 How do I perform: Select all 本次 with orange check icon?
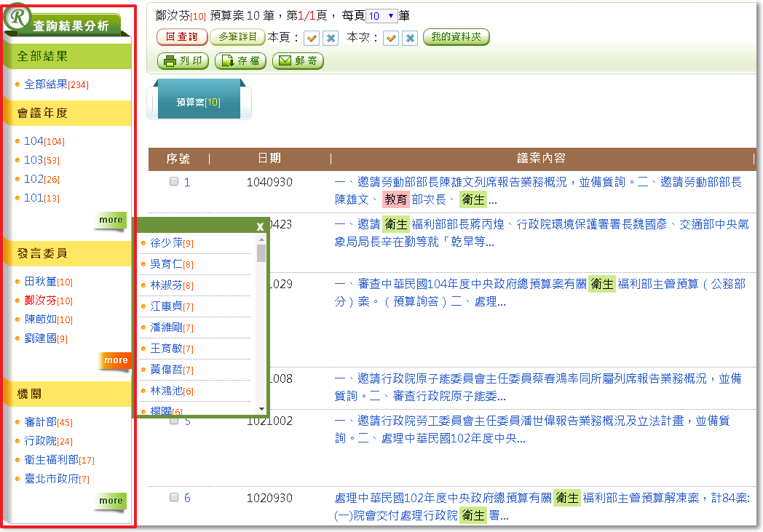tap(391, 38)
